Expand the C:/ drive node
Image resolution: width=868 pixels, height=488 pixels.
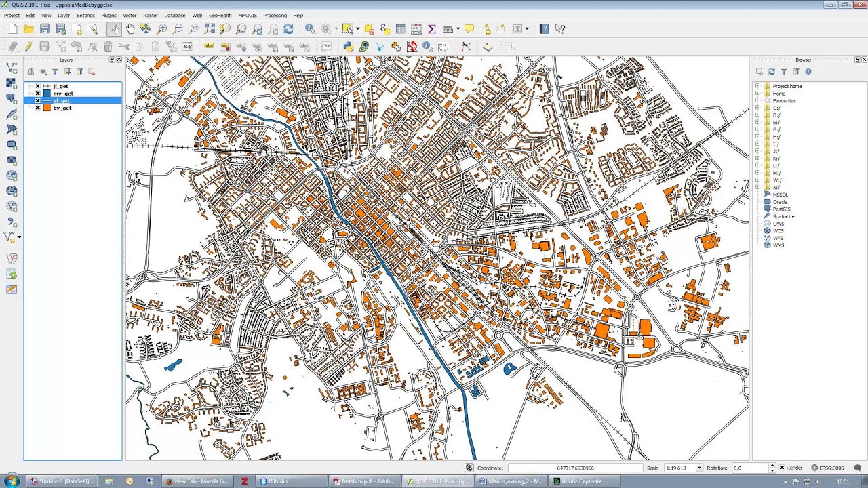click(757, 108)
